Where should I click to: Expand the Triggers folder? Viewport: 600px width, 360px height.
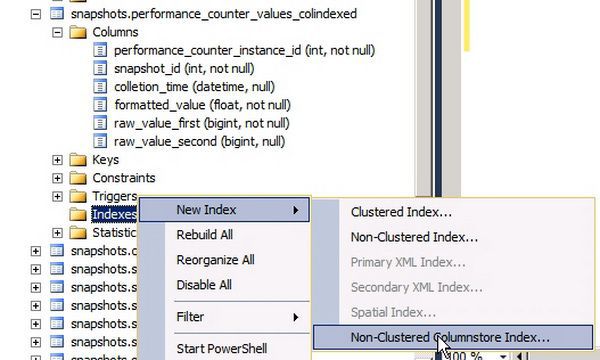pos(57,197)
